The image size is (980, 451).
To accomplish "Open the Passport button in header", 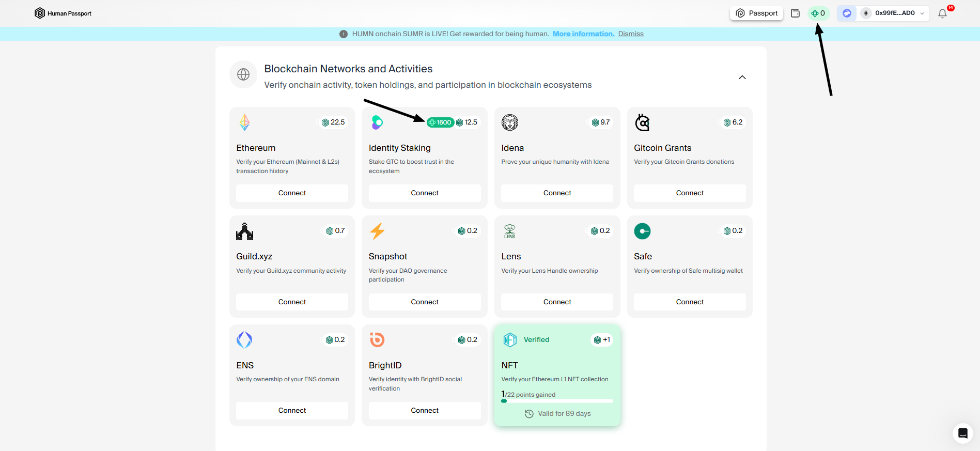I will tap(756, 13).
